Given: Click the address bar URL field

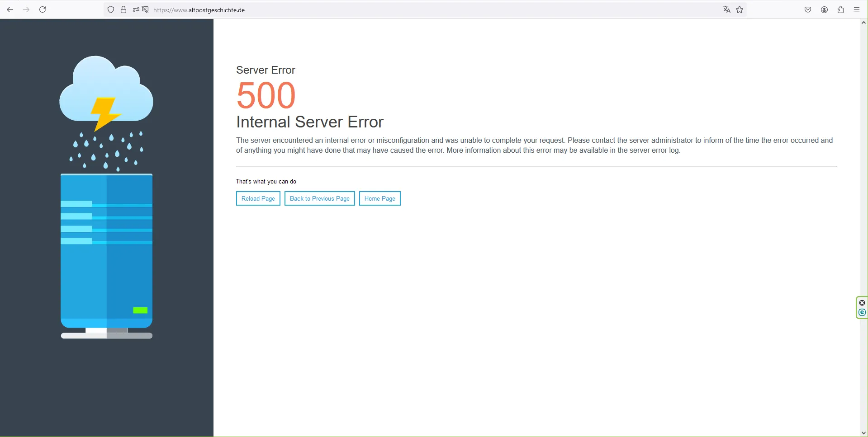Looking at the screenshot, I should tap(407, 10).
